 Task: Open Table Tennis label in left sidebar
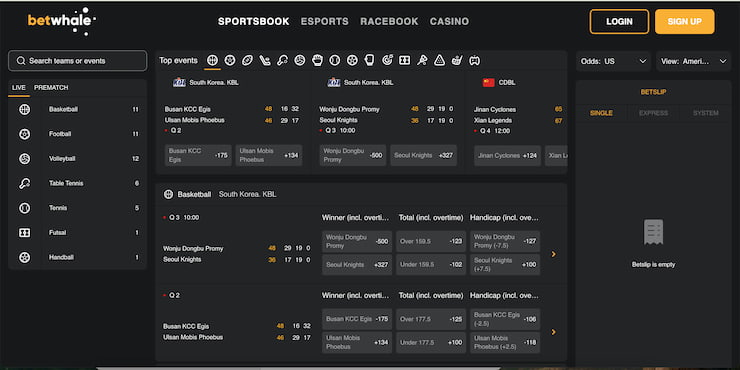pyautogui.click(x=66, y=183)
